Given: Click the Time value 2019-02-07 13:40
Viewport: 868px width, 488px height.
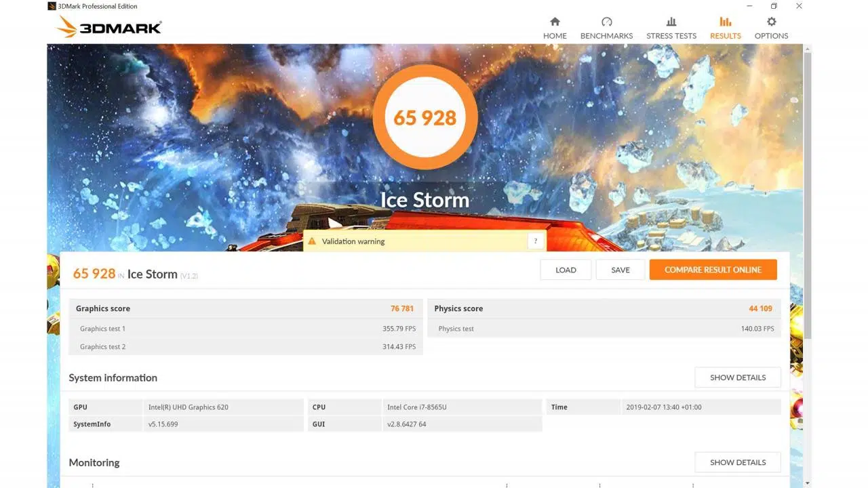Looking at the screenshot, I should 664,407.
